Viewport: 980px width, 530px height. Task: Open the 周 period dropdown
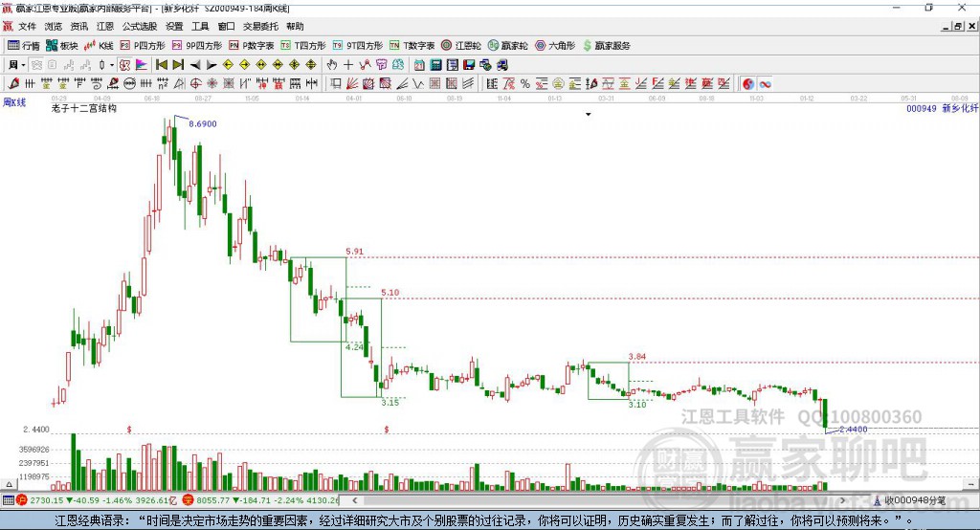pos(17,65)
